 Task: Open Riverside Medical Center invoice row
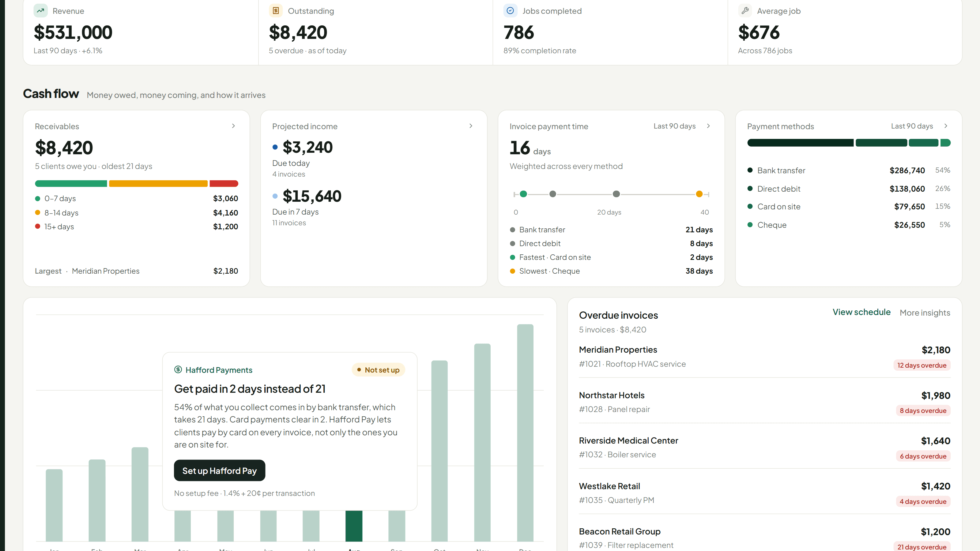pos(765,448)
